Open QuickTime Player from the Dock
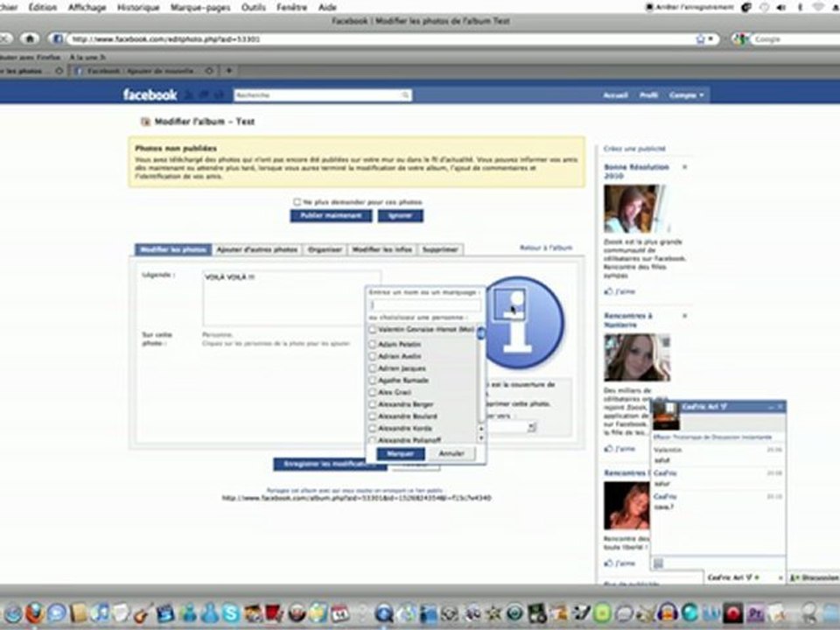The width and height of the screenshot is (840, 630). pyautogui.click(x=383, y=612)
